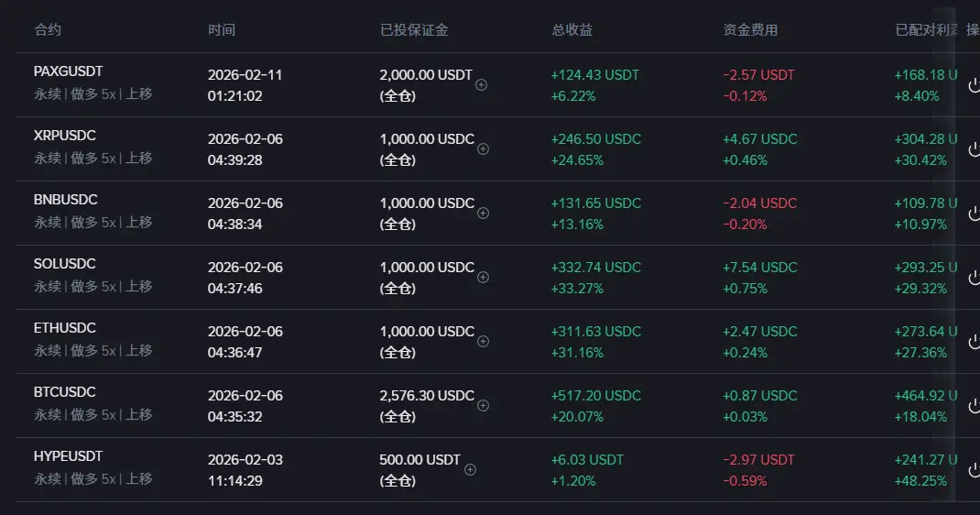980x515 pixels.
Task: Add margin to the BTCUSDC 2,576.30 position
Action: [483, 406]
